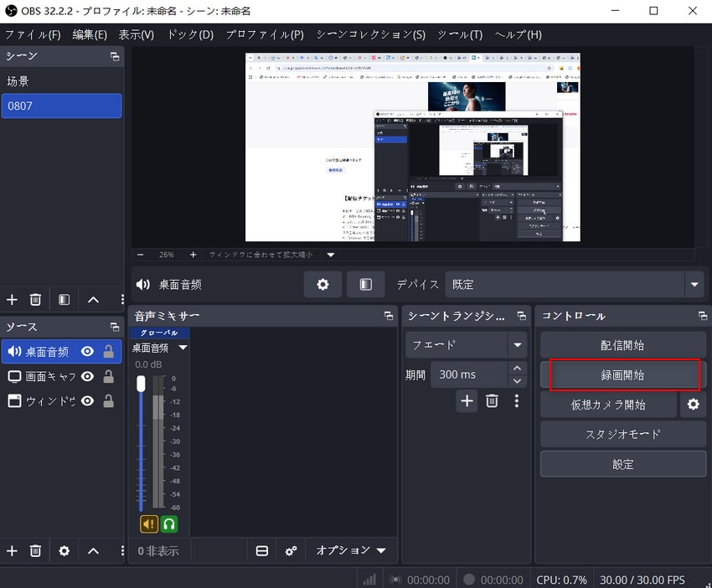Open the scenes toolbar overflow dots menu

click(x=122, y=300)
